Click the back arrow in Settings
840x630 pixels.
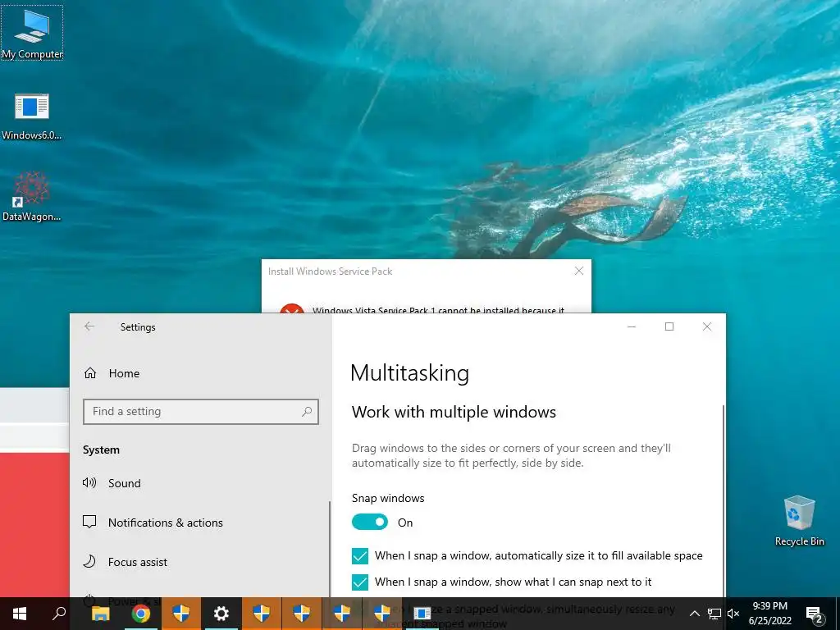89,326
